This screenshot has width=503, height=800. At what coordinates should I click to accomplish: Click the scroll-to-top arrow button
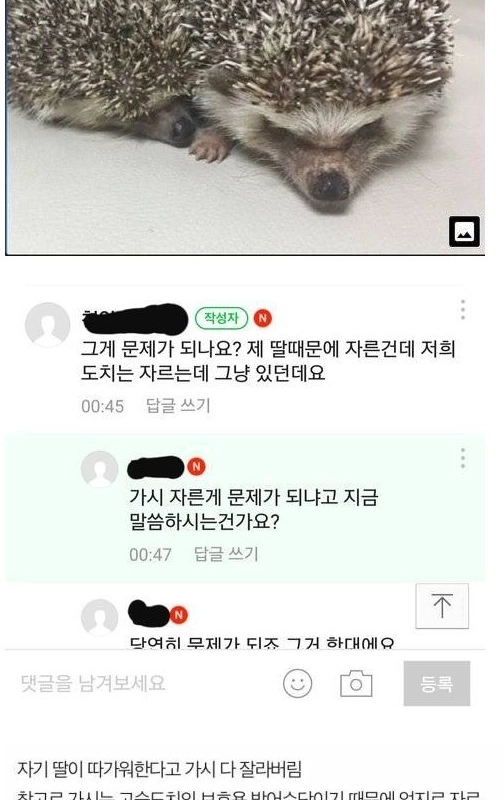point(442,606)
